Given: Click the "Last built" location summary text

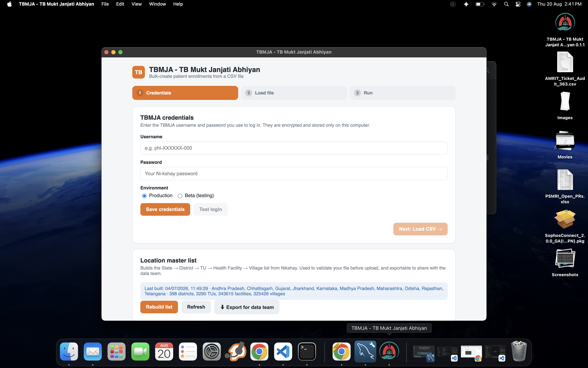Looking at the screenshot, I should pyautogui.click(x=294, y=291).
